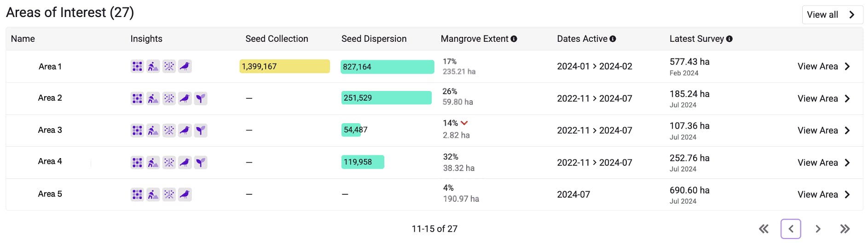Click the bird insight icon for Area 4
This screenshot has height=250, width=868.
185,162
